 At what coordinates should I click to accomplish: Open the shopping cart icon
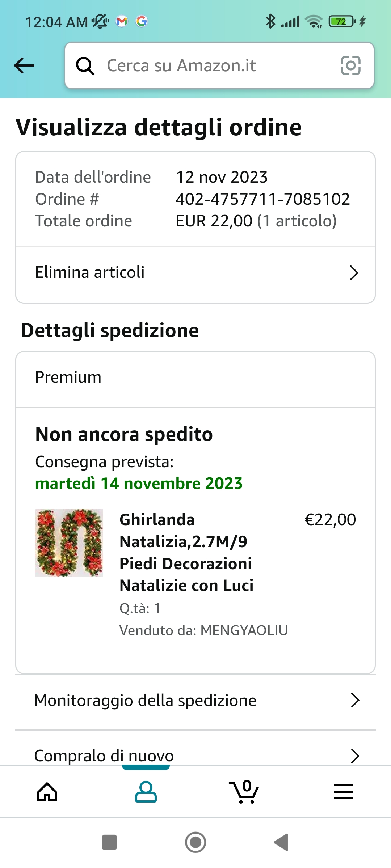(x=244, y=792)
